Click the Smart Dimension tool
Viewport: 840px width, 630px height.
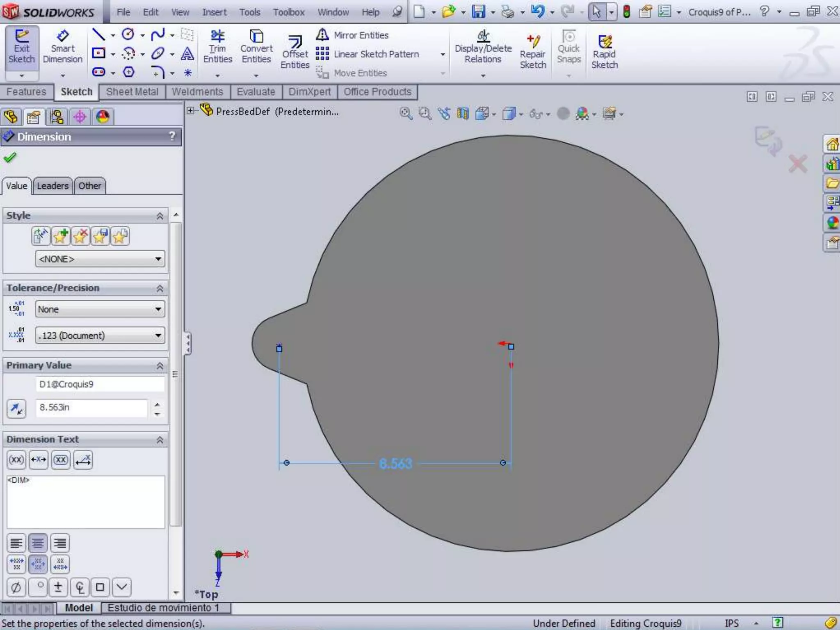coord(62,47)
